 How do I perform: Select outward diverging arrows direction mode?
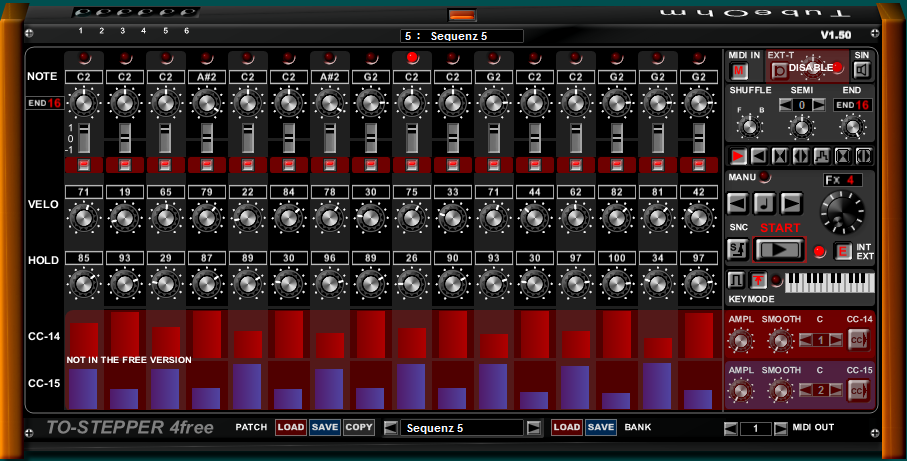click(x=801, y=156)
